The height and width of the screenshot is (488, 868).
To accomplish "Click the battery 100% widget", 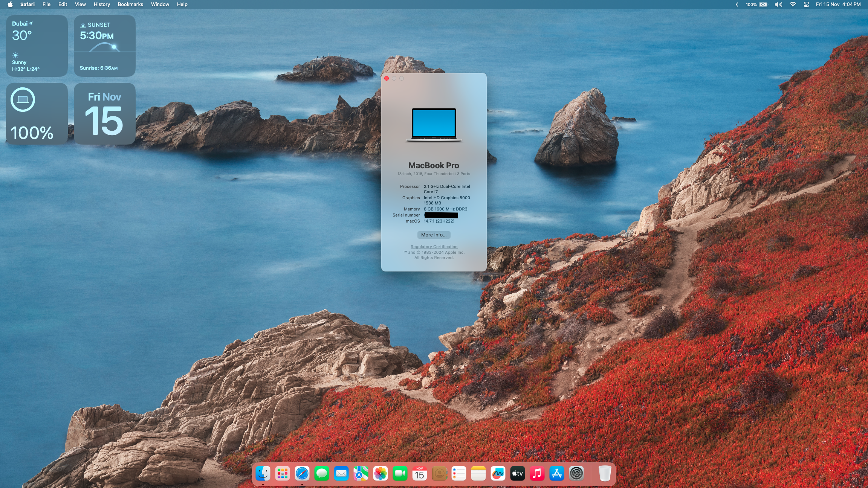I will click(x=37, y=114).
